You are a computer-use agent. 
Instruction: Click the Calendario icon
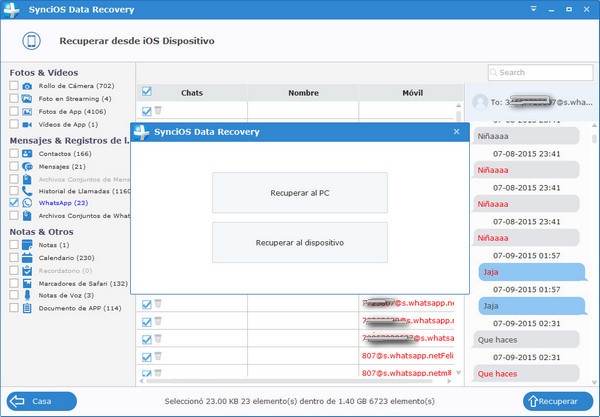pyautogui.click(x=27, y=258)
